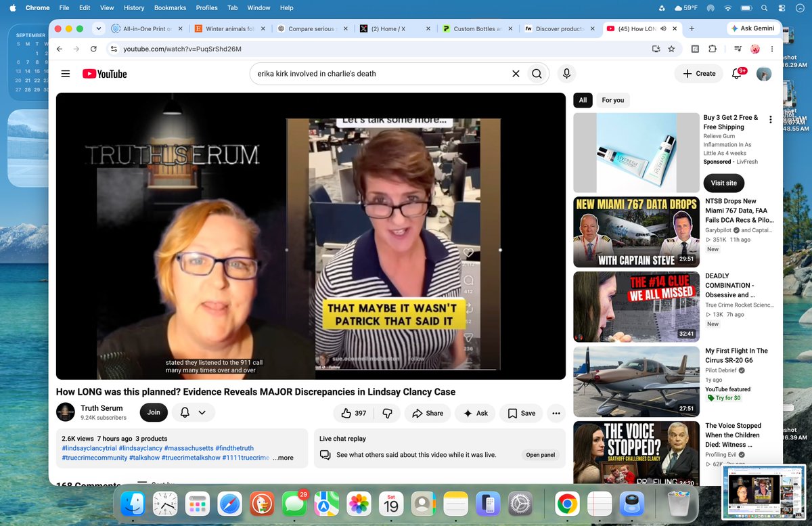Open NEW MIAMI 767 DATA DROPS thumbnail
The height and width of the screenshot is (526, 812).
point(636,232)
